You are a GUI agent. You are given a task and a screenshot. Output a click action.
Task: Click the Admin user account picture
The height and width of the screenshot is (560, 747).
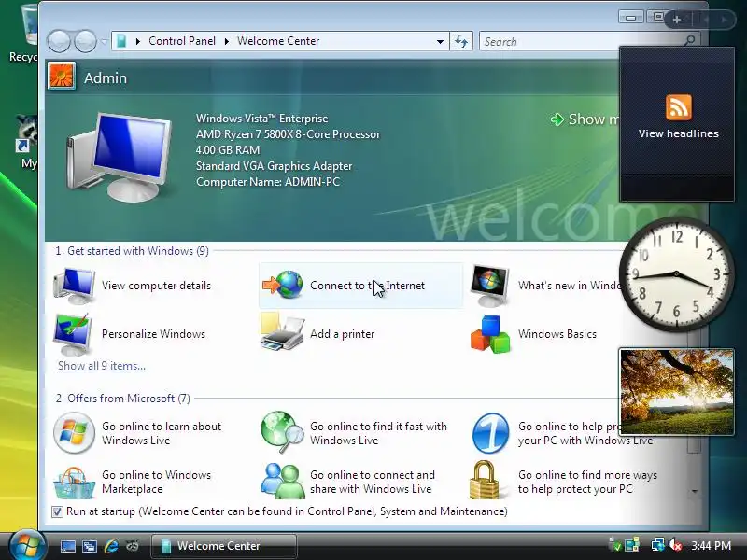(x=62, y=77)
